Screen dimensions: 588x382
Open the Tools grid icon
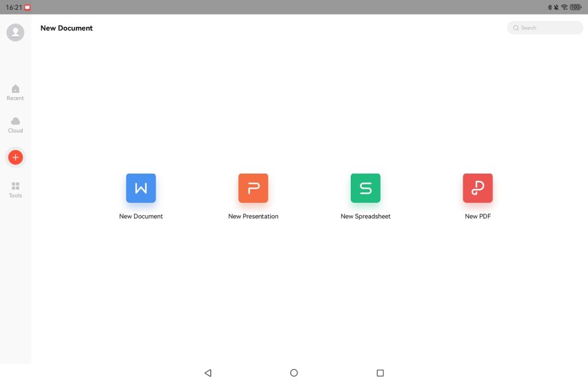[16, 186]
